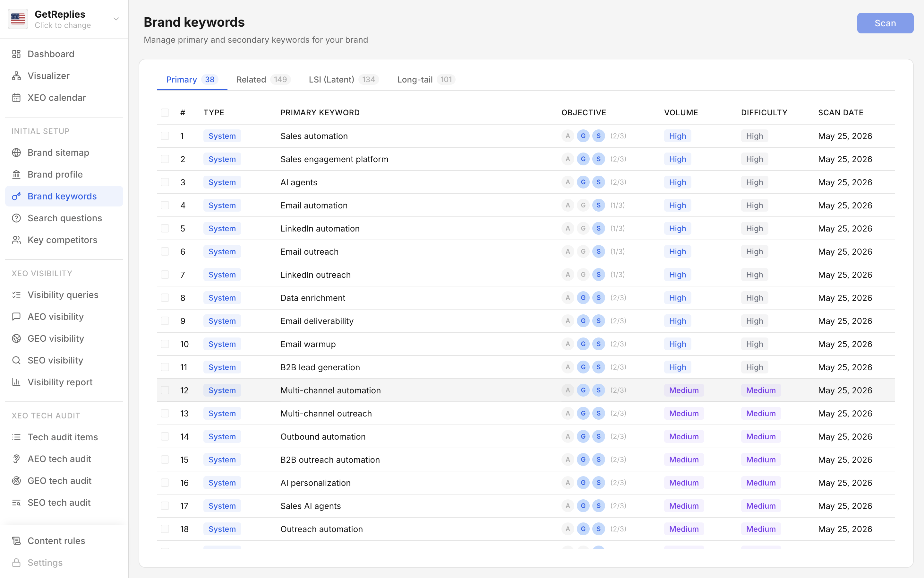Viewport: 924px width, 578px height.
Task: Click the Key competitors people icon
Action: pos(16,240)
